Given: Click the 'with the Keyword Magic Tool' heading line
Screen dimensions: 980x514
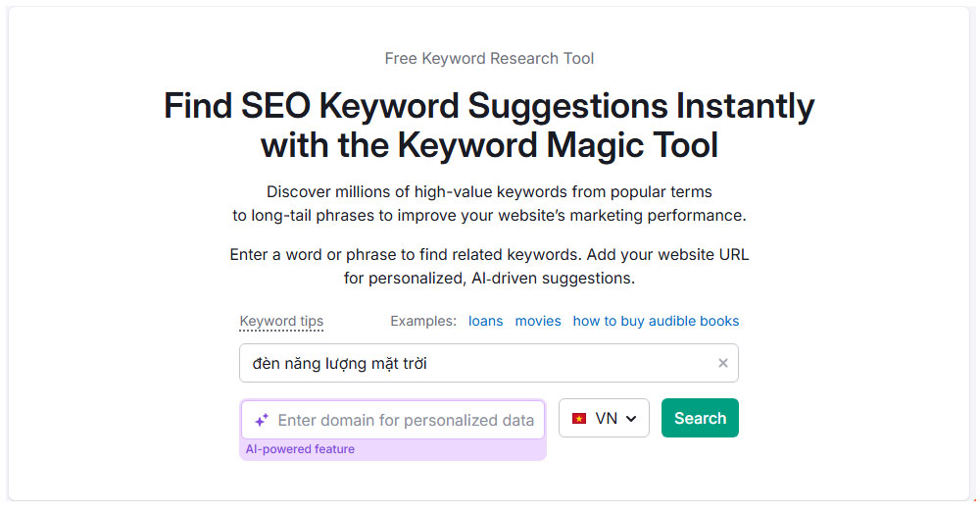Looking at the screenshot, I should 489,145.
